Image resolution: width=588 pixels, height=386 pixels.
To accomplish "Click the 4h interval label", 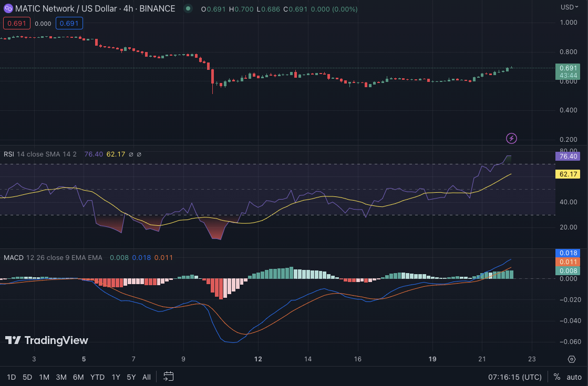I will click(128, 8).
